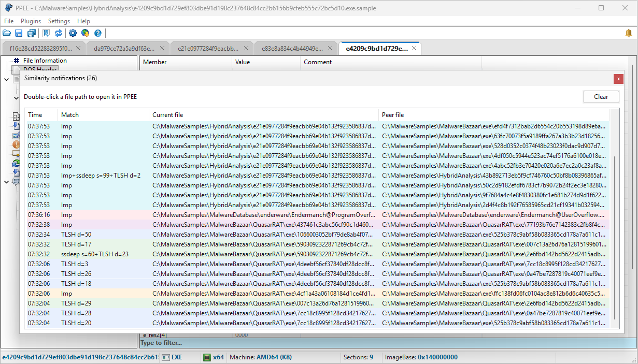Select the TLSH d=29 match row
The height and width of the screenshot is (364, 638).
[317, 303]
